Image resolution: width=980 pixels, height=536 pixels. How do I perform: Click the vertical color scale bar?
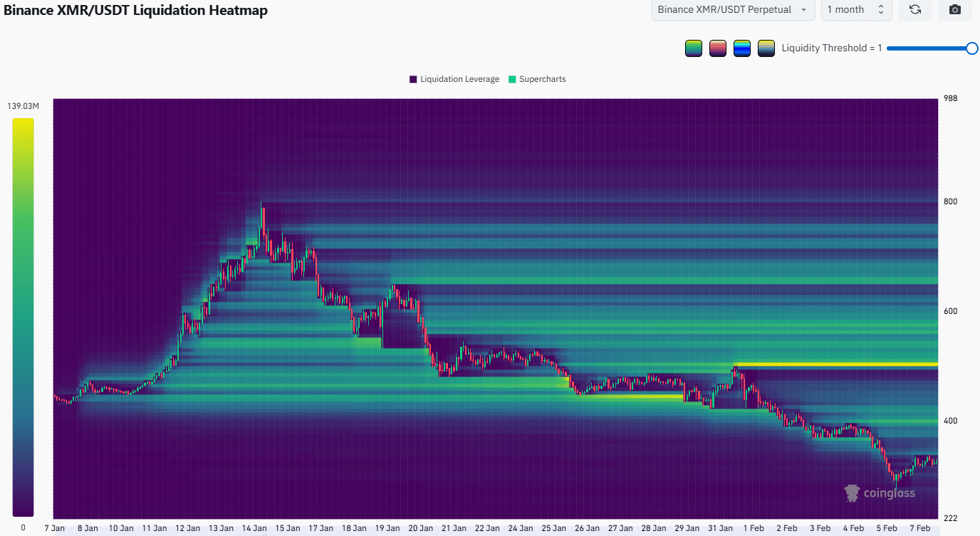click(x=23, y=317)
